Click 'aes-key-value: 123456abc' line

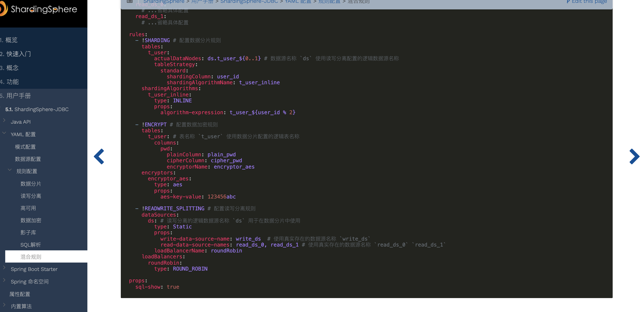pyautogui.click(x=198, y=197)
